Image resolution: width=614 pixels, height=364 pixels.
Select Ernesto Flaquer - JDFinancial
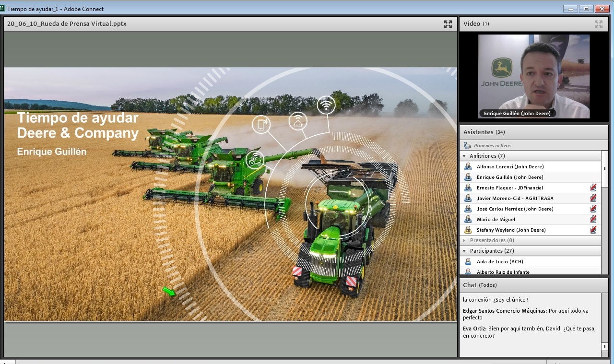pyautogui.click(x=531, y=188)
